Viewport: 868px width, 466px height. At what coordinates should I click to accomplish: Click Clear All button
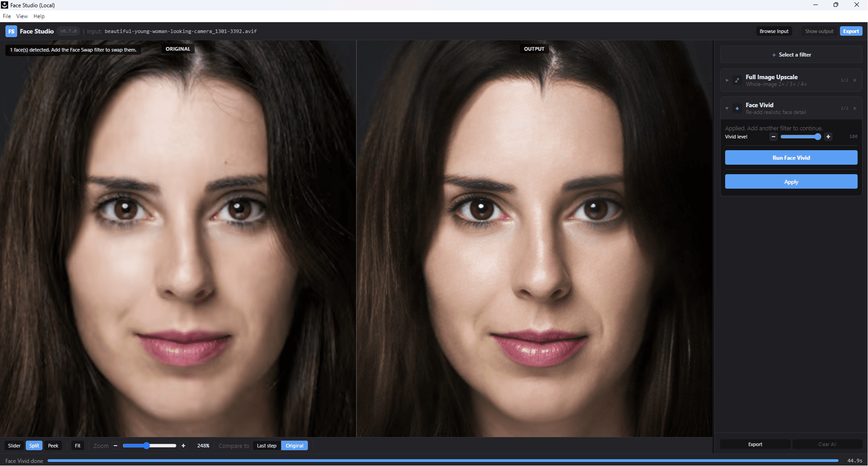(x=827, y=444)
